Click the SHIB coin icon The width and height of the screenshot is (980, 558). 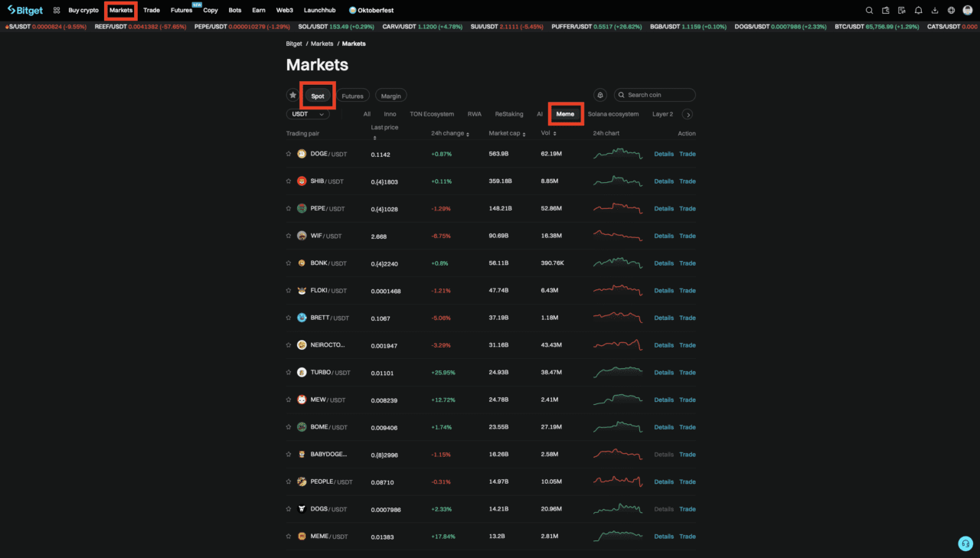[x=302, y=181]
